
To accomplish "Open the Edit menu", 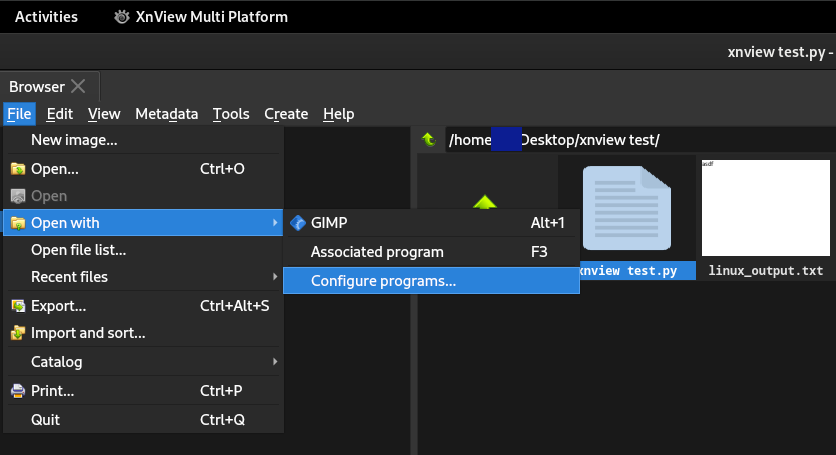I will [60, 114].
